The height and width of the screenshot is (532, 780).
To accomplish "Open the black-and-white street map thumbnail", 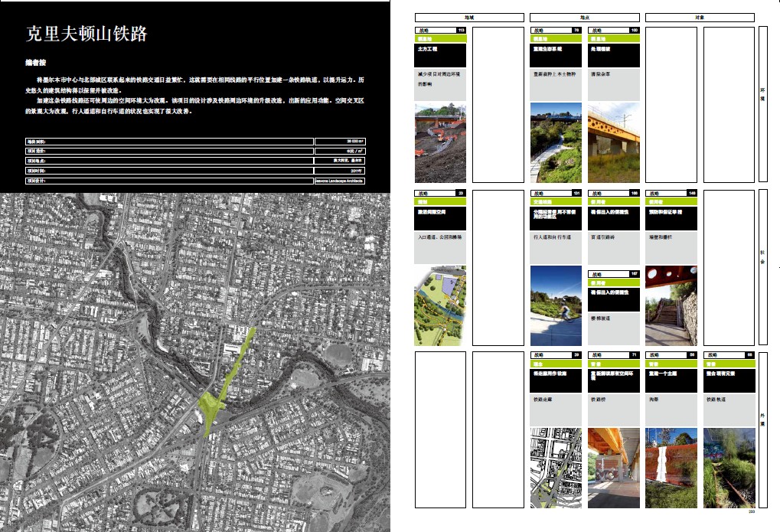I will coord(556,467).
